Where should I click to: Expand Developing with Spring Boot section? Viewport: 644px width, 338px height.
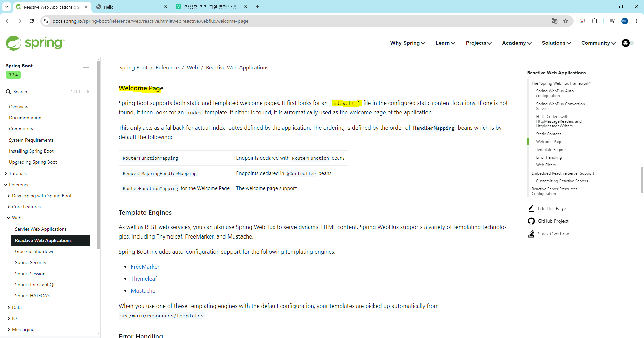pyautogui.click(x=9, y=196)
